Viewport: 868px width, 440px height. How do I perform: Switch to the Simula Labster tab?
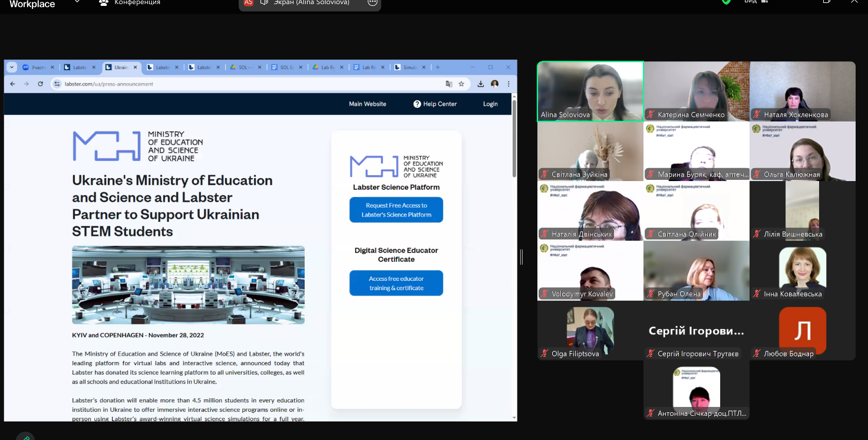pos(411,67)
